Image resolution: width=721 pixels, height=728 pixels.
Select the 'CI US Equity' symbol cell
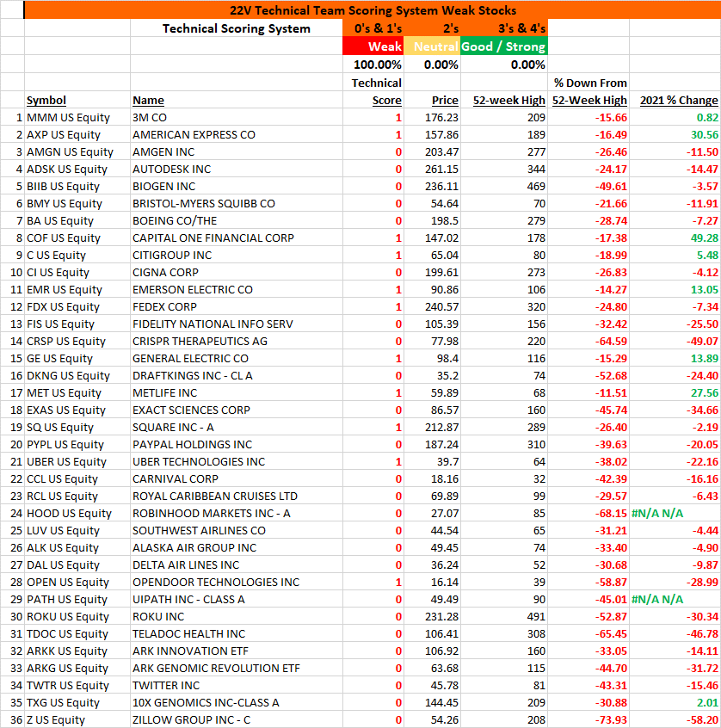77,272
